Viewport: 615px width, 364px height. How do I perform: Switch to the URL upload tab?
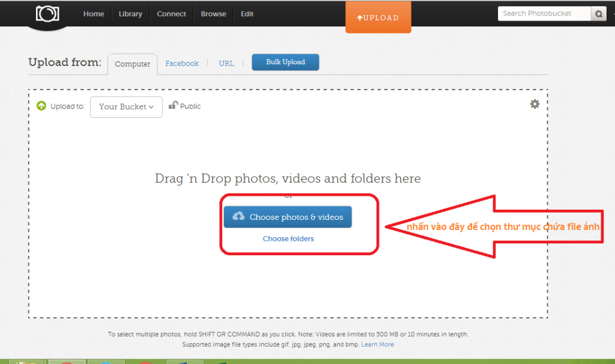coord(226,63)
